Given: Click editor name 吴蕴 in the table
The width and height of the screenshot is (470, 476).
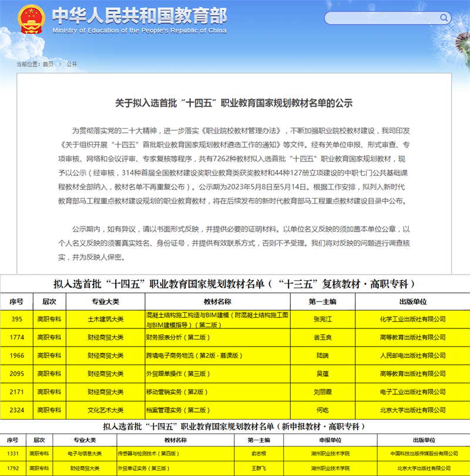Looking at the screenshot, I should 323,374.
